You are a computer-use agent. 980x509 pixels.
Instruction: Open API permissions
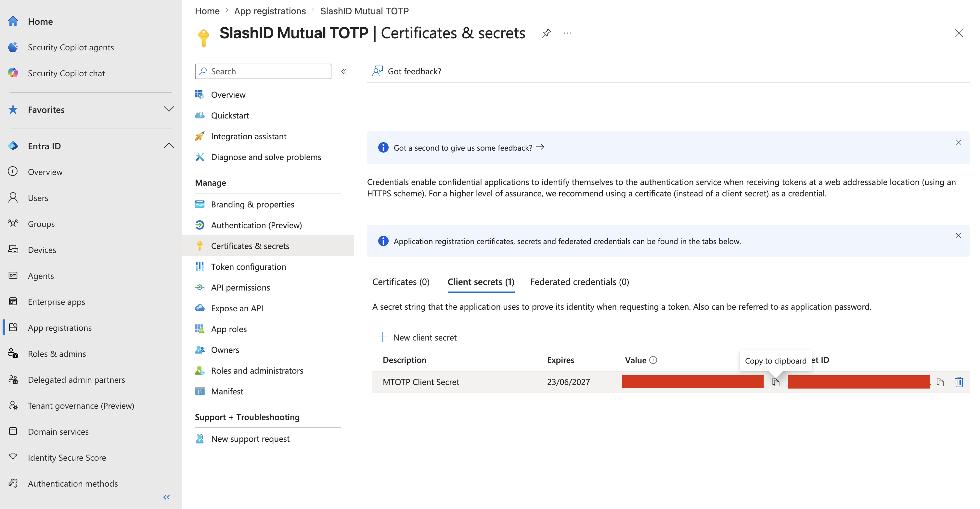(240, 287)
